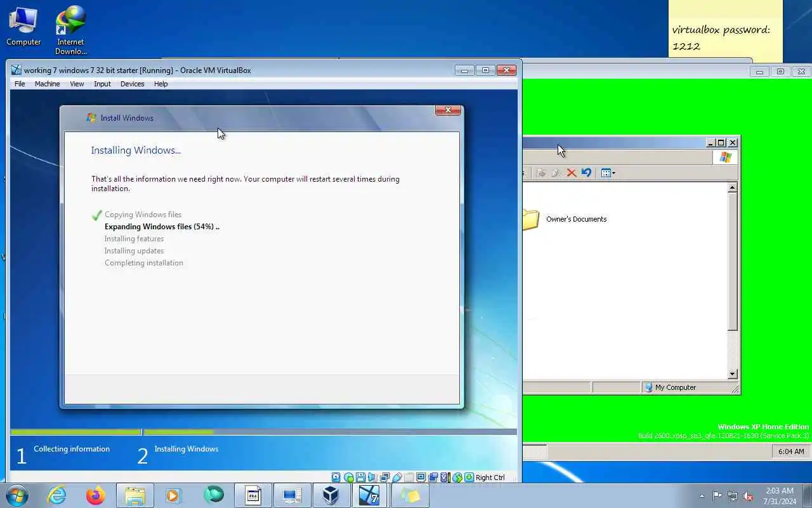Click the installation progress bar under Installing Windows
The height and width of the screenshot is (508, 812).
pos(330,432)
